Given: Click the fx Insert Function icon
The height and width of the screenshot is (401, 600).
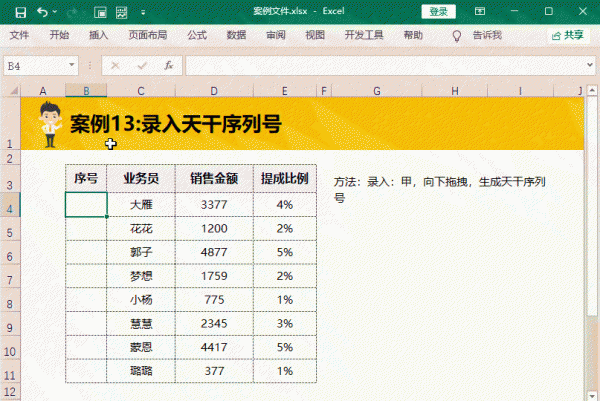Looking at the screenshot, I should click(169, 65).
